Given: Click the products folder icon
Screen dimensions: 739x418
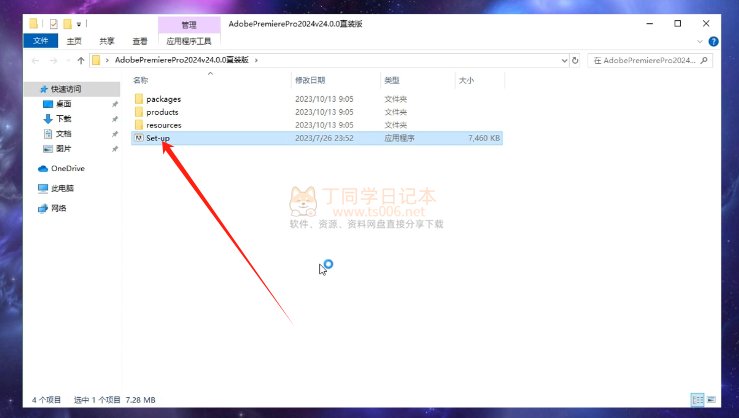Looking at the screenshot, I should [139, 112].
